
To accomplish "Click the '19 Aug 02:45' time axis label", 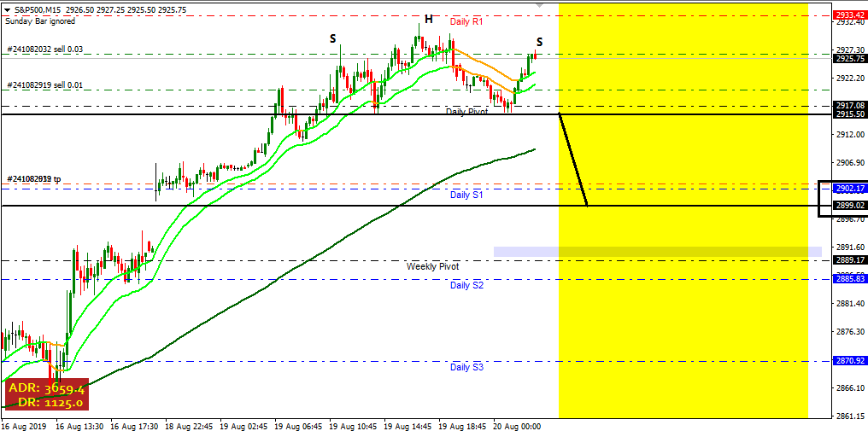I will coord(244,427).
